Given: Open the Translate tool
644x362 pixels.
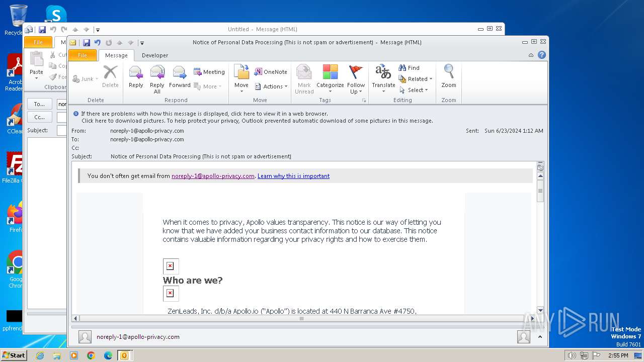Looking at the screenshot, I should point(383,78).
